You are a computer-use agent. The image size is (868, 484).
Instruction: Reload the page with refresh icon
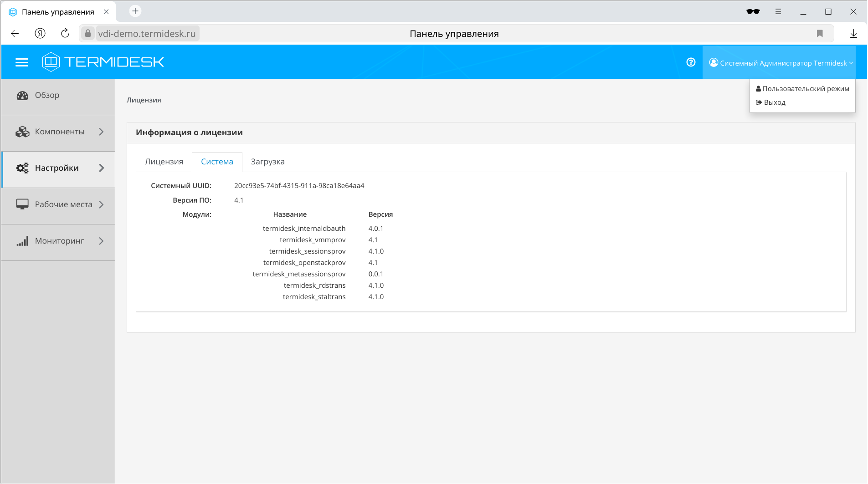pos(65,33)
